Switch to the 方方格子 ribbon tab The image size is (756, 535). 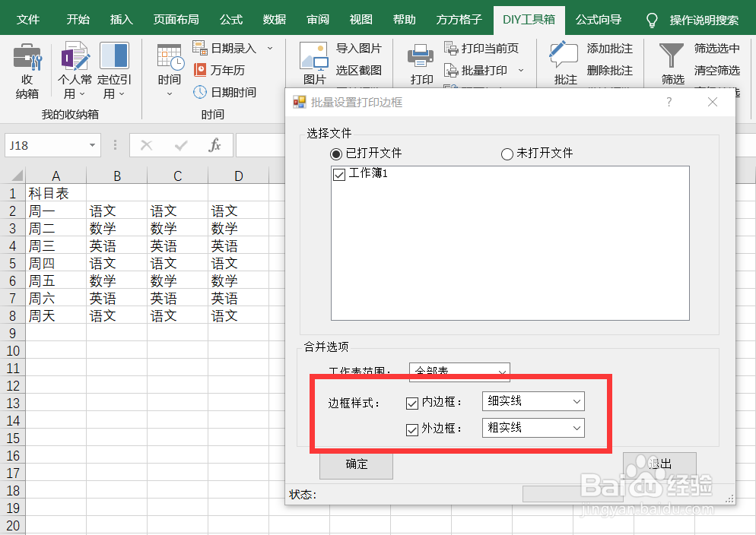tap(459, 19)
